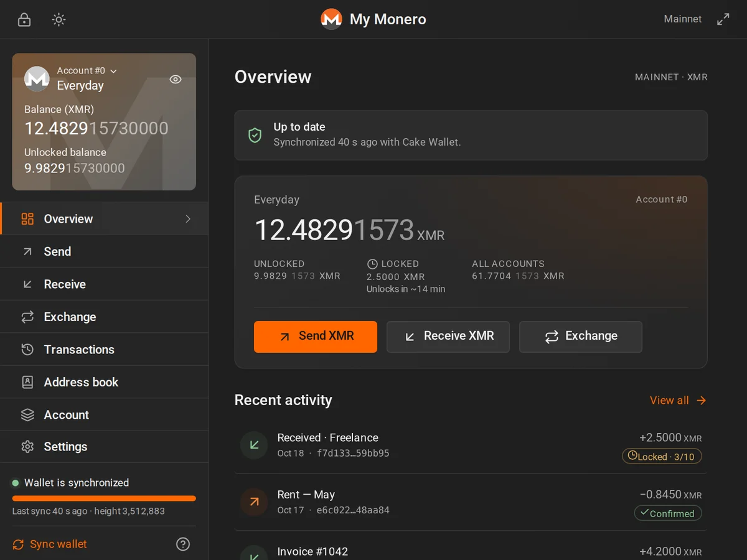Open help with the question mark icon

pyautogui.click(x=183, y=544)
